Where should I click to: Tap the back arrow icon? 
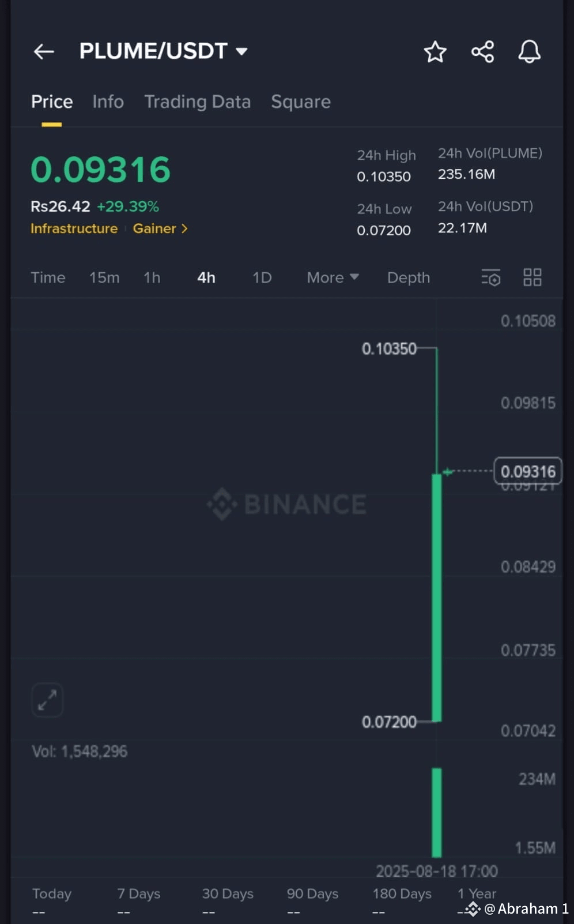click(x=44, y=51)
